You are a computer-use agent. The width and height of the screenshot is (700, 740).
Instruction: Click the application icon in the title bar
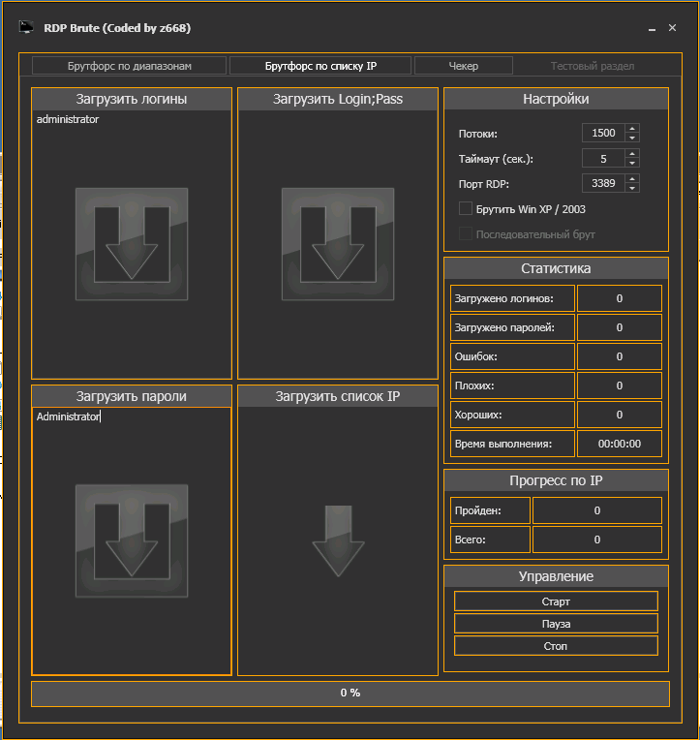(27, 28)
